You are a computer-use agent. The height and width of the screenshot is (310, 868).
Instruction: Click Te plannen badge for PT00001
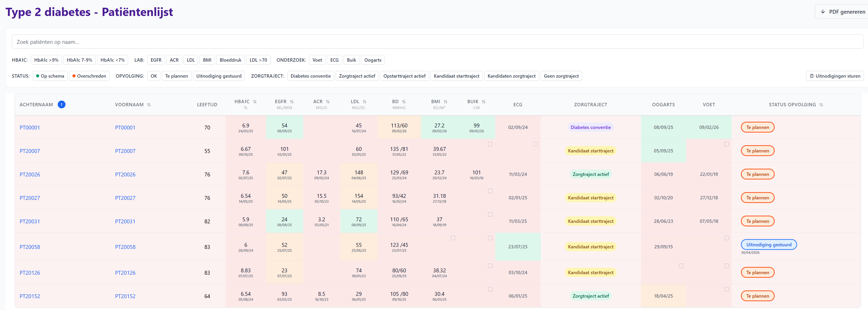757,127
